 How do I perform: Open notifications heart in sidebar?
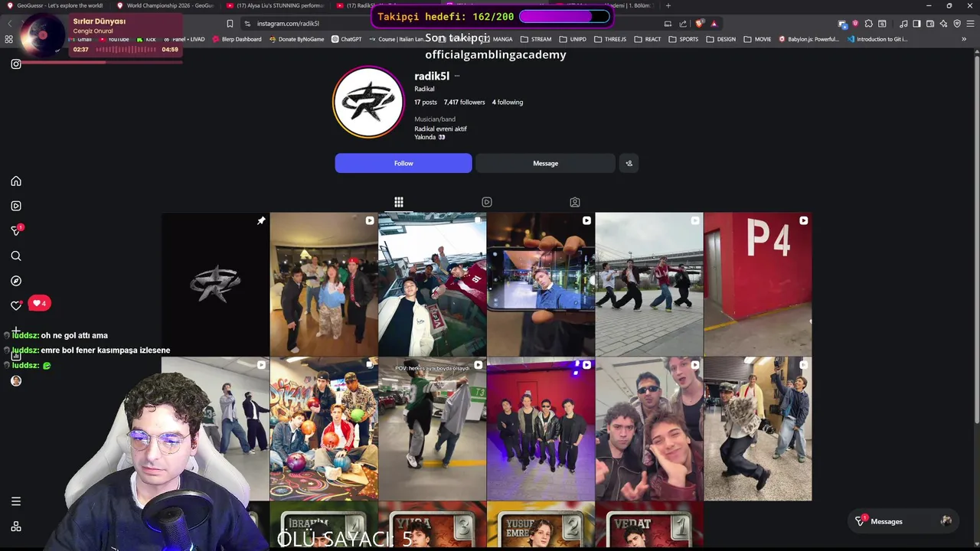coord(16,305)
